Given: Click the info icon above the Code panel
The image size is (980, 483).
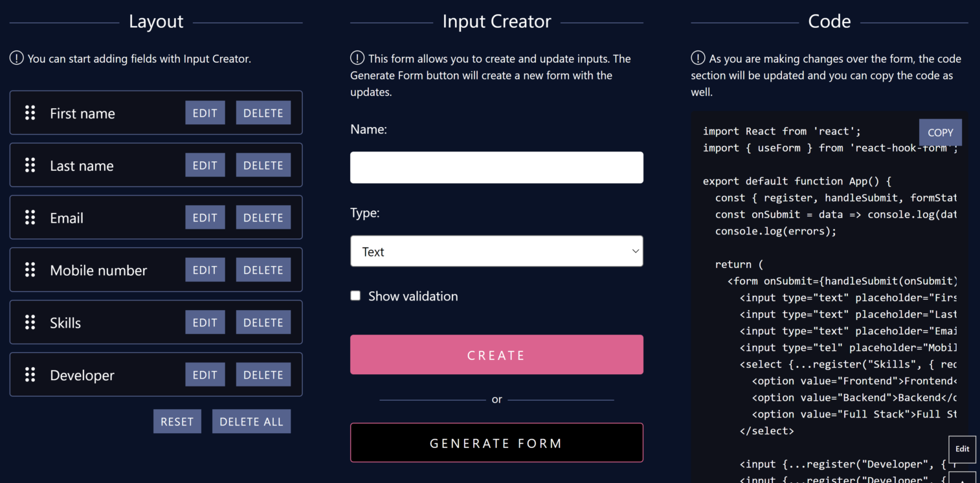Looking at the screenshot, I should (698, 58).
